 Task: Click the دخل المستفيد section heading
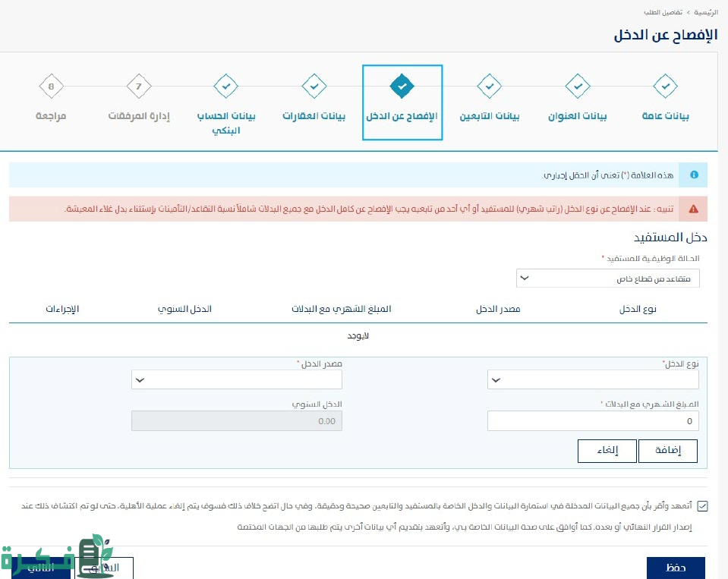coord(670,238)
